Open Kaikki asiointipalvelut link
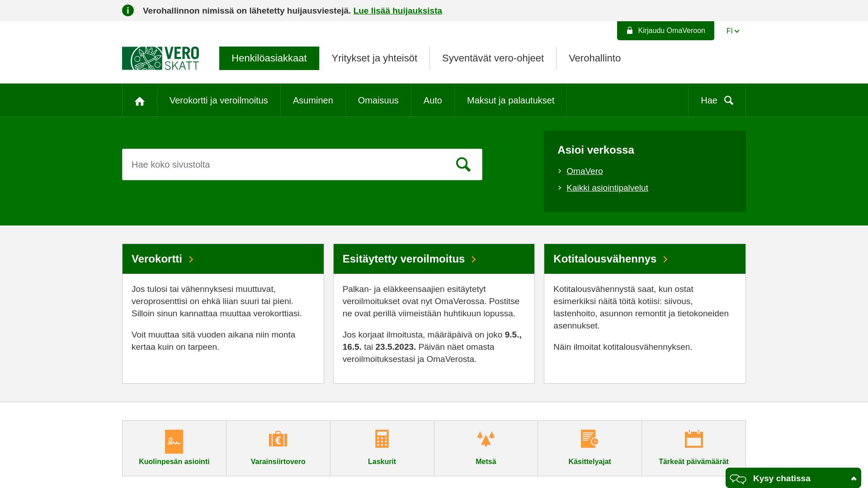The width and height of the screenshot is (868, 488). [x=607, y=188]
